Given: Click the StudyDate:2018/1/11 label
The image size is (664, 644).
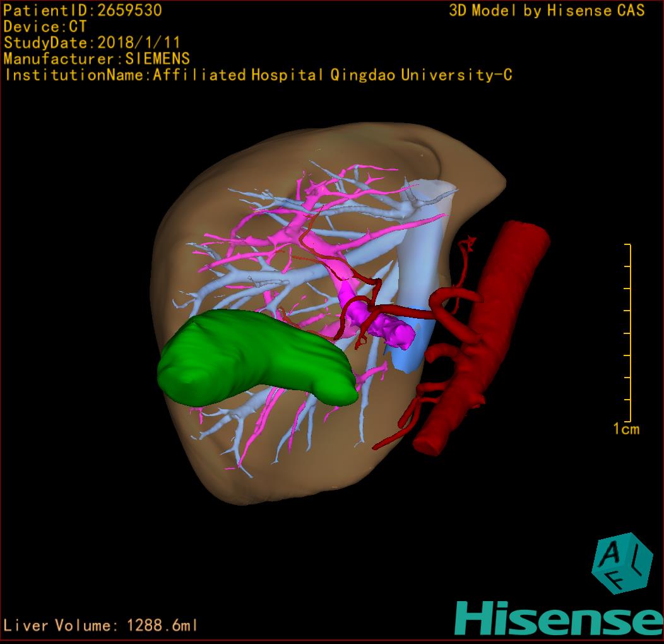Looking at the screenshot, I should pos(92,43).
